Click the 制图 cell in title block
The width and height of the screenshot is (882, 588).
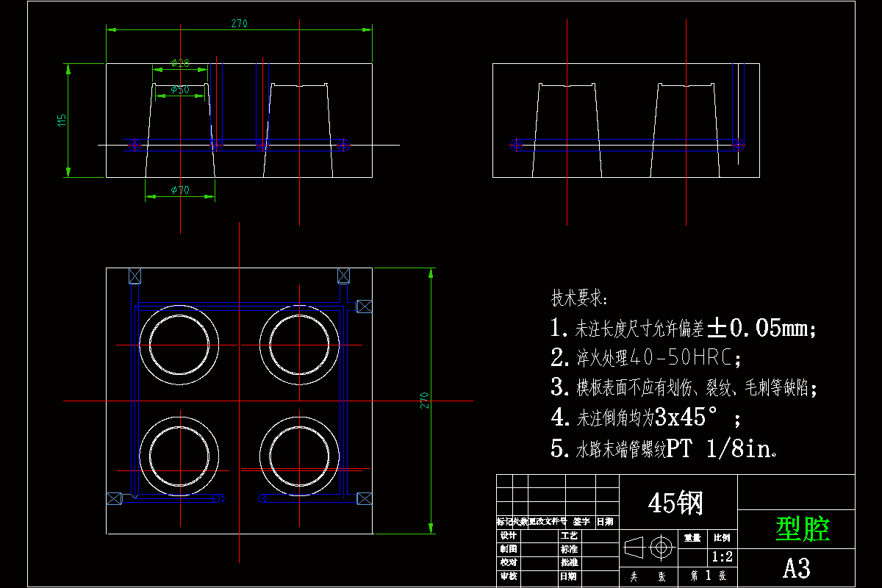click(509, 549)
